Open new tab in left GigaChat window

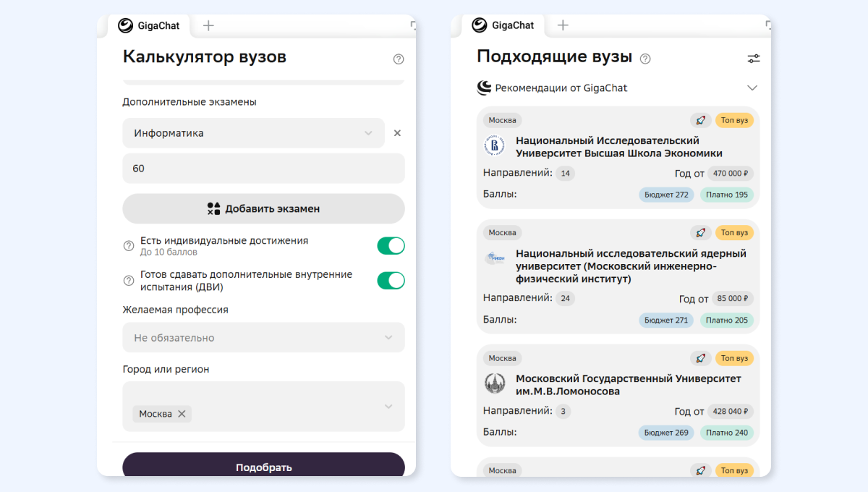tap(208, 25)
